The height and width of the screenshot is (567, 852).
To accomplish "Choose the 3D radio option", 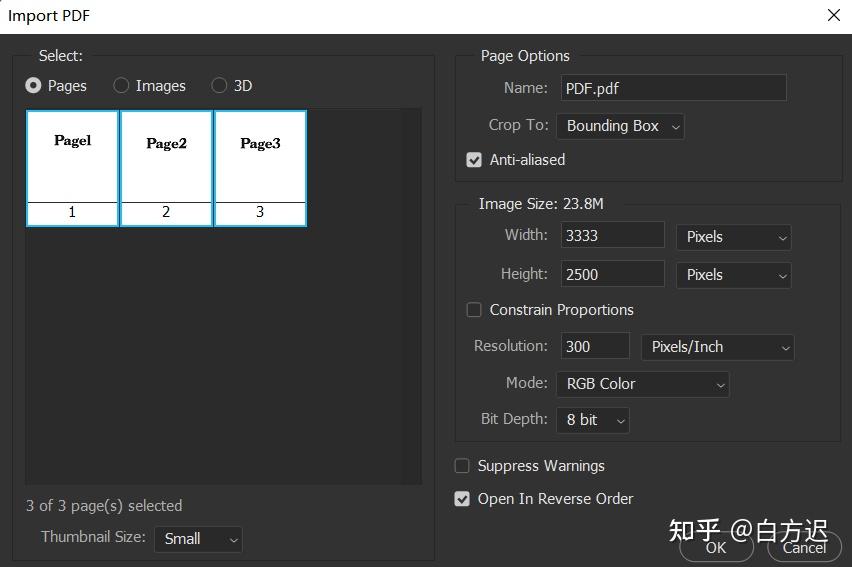I will click(x=219, y=85).
